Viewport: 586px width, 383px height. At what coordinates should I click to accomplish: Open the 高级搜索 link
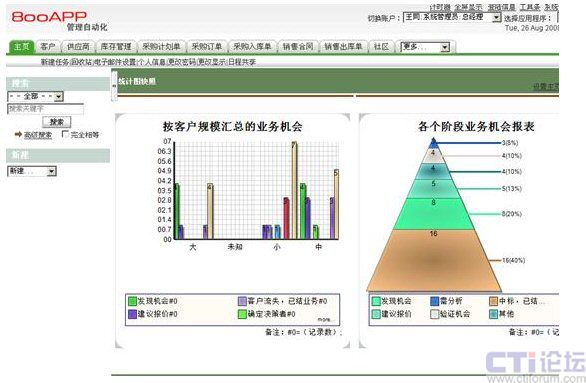pyautogui.click(x=38, y=135)
